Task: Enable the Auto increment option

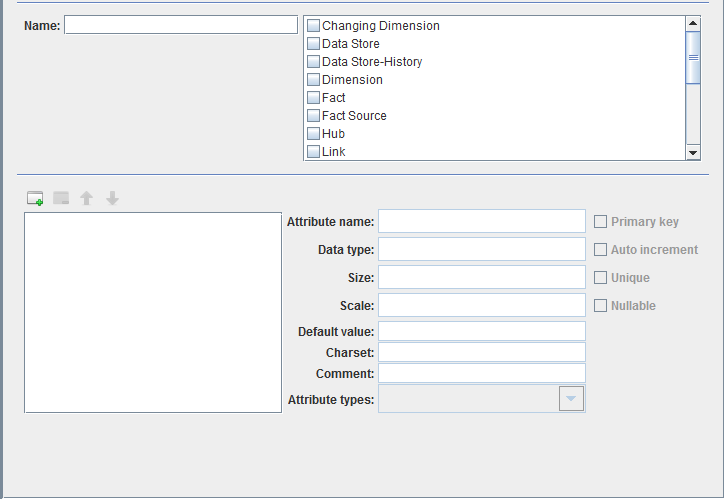Action: pyautogui.click(x=601, y=250)
